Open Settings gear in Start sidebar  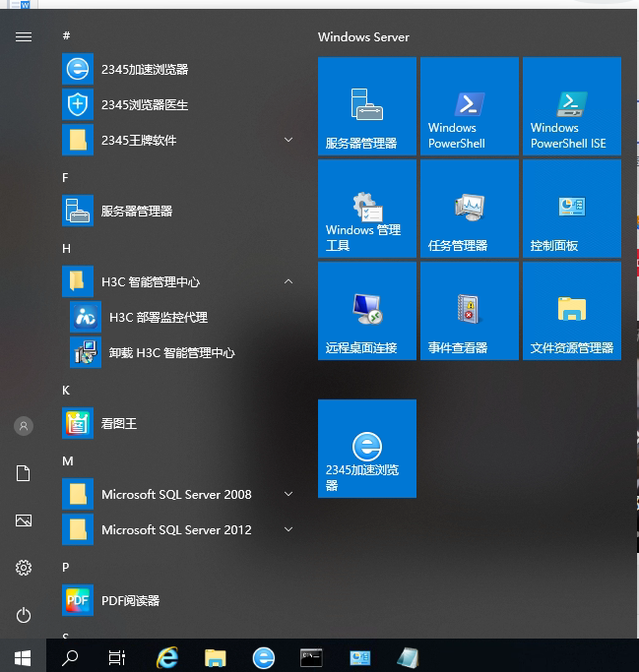[x=24, y=568]
